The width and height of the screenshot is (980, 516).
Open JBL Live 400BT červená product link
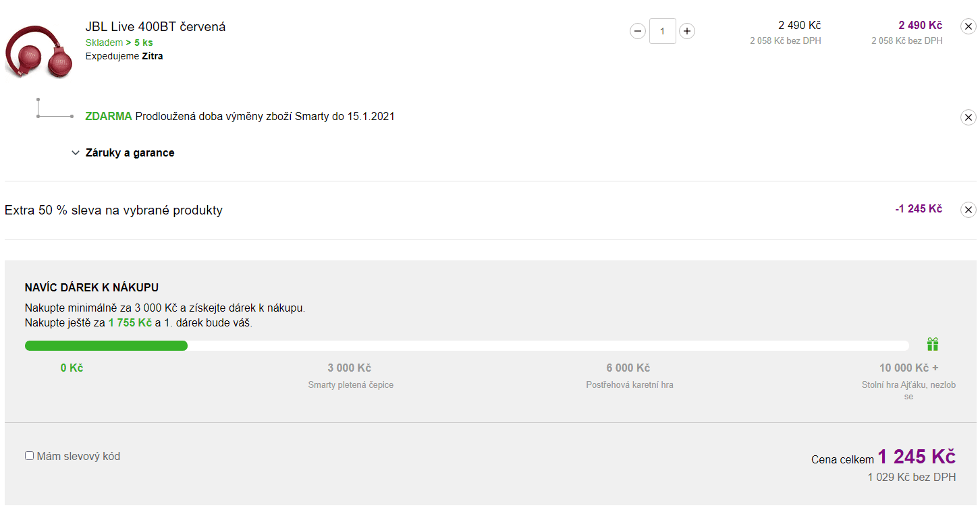tap(155, 27)
